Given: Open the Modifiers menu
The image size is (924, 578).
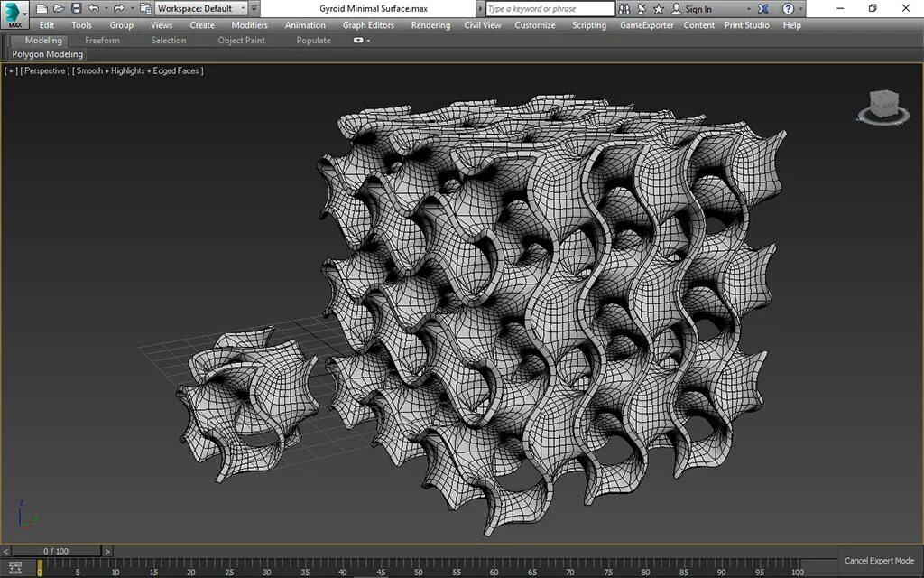Looking at the screenshot, I should (249, 25).
